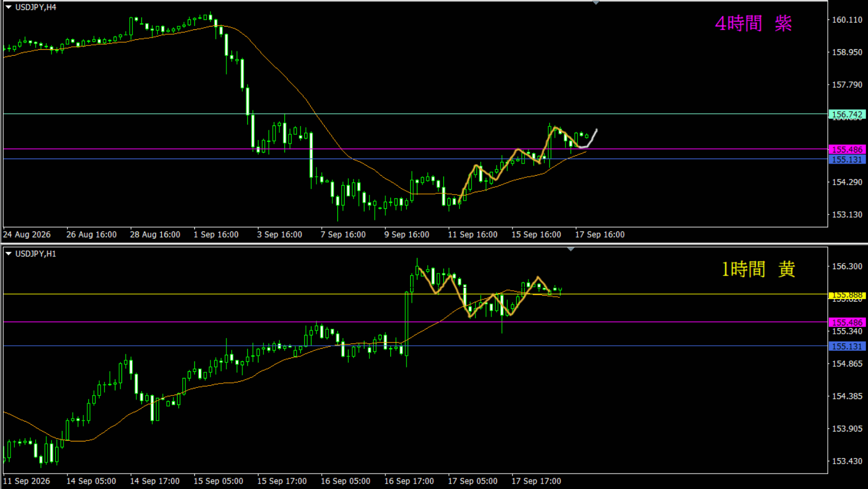Click the 16 Sep 17:00 time label
Screen dimensions: 868x489
tap(409, 481)
